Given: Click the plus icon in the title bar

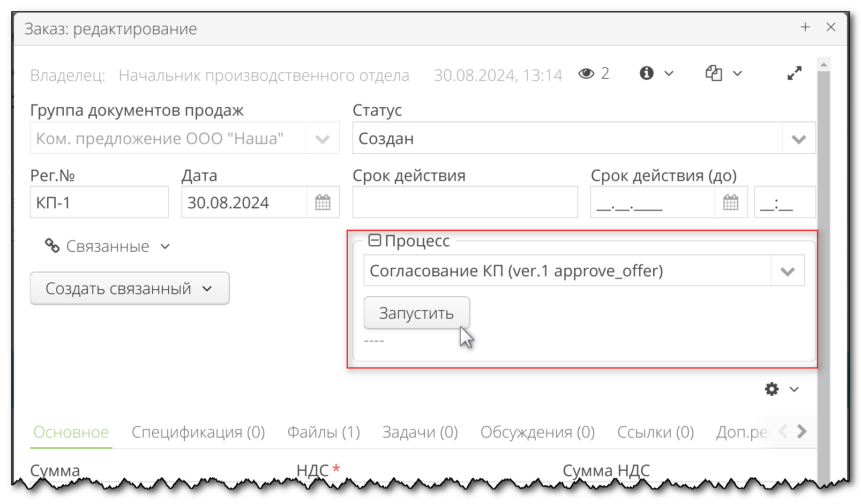Looking at the screenshot, I should 805,27.
